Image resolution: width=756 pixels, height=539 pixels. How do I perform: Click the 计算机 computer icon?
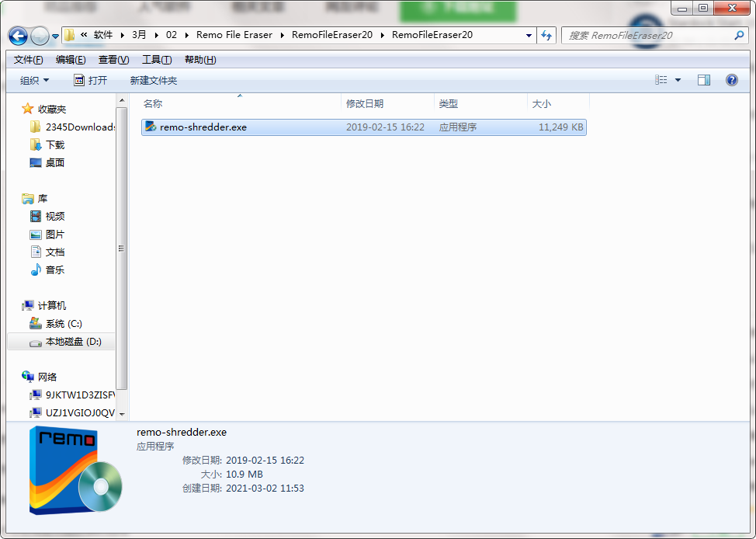coord(27,305)
